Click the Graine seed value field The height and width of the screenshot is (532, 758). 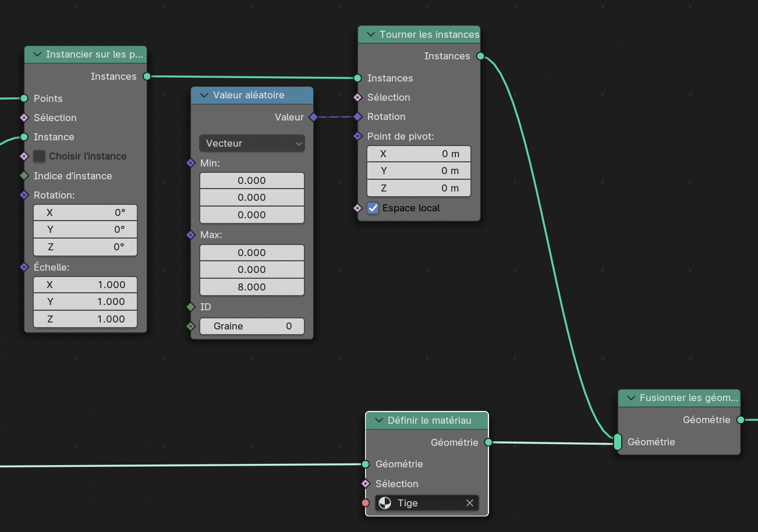(252, 326)
